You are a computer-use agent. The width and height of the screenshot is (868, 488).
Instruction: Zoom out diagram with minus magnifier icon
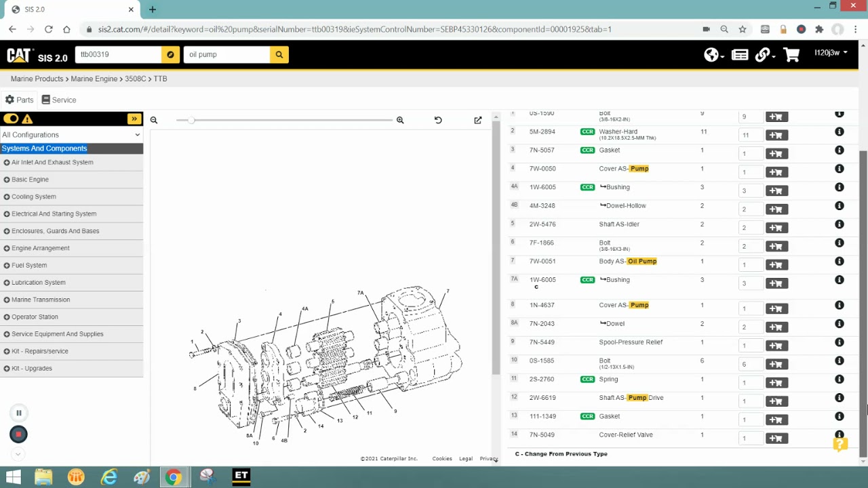pyautogui.click(x=154, y=120)
